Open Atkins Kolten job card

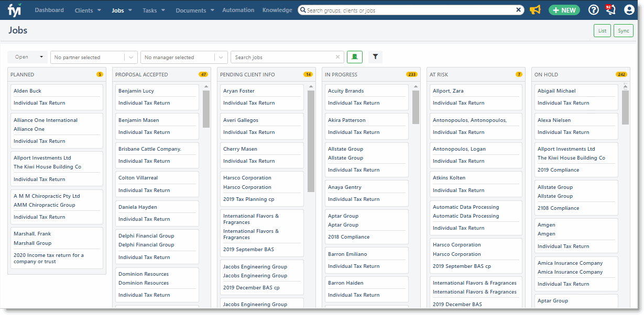click(x=476, y=184)
